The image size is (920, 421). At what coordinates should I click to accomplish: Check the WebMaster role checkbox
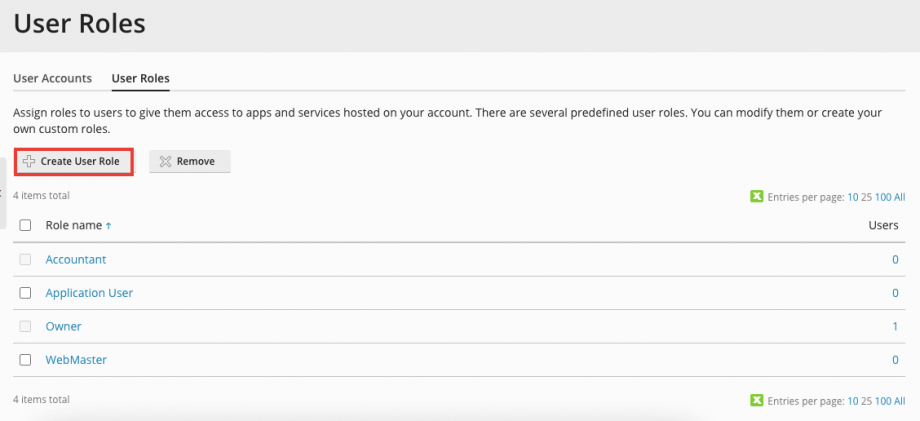coord(26,360)
